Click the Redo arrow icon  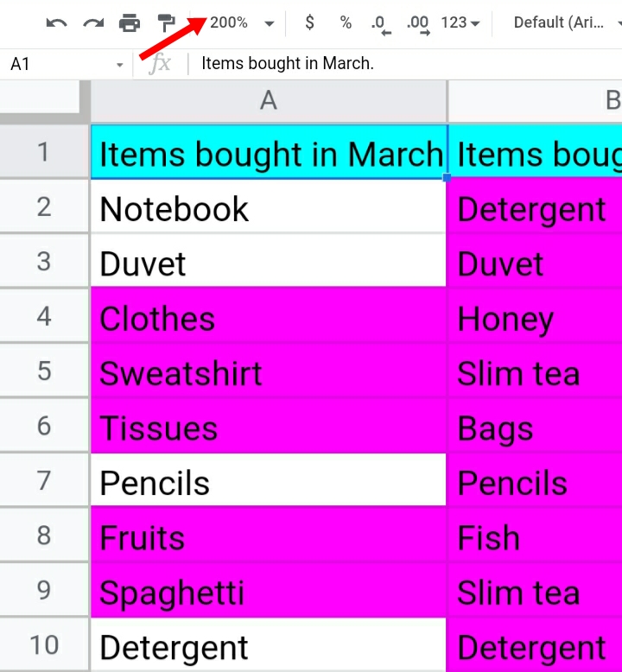[x=93, y=22]
